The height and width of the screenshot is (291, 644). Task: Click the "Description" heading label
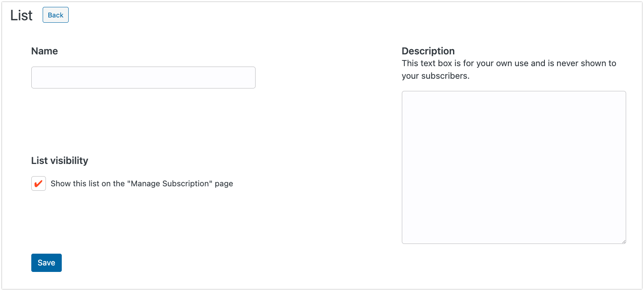click(428, 51)
